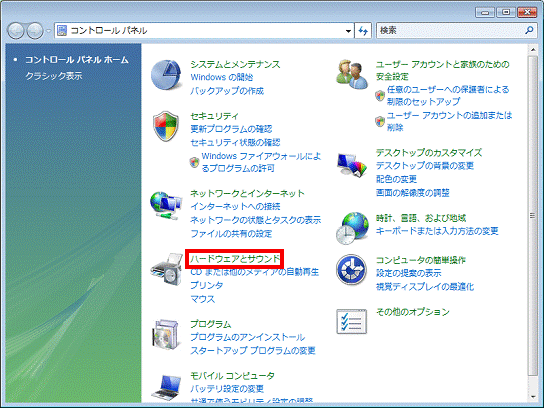Image resolution: width=544 pixels, height=408 pixels.
Task: Open ネットワークとインターネット category
Action: point(247,193)
